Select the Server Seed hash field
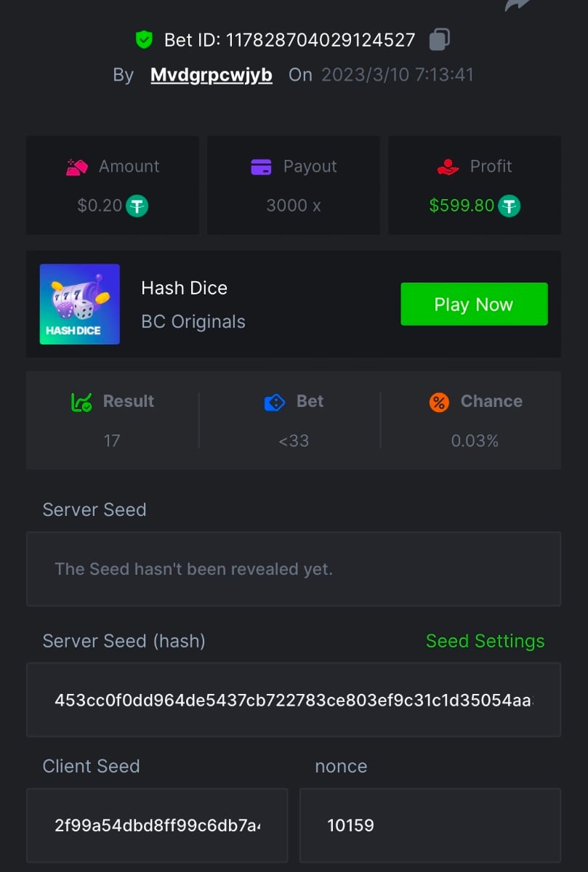This screenshot has height=872, width=588. pos(294,700)
